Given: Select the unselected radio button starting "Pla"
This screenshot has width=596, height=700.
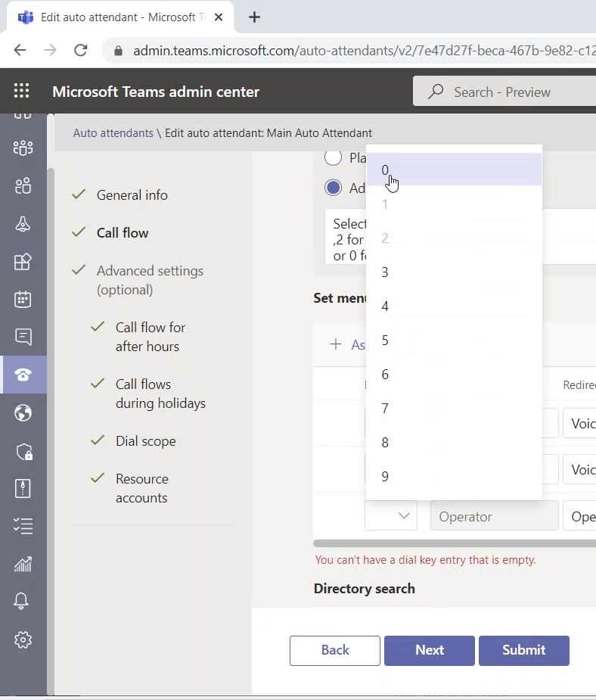Looking at the screenshot, I should tap(333, 157).
